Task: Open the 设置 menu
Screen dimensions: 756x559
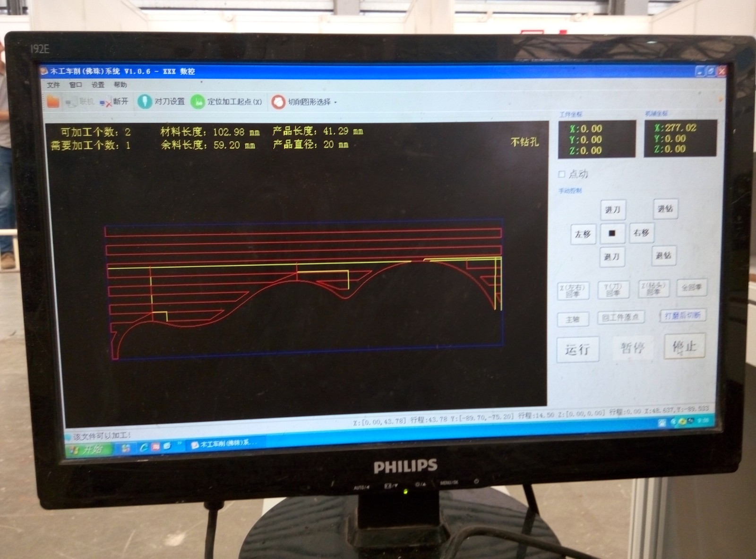Action: click(98, 85)
